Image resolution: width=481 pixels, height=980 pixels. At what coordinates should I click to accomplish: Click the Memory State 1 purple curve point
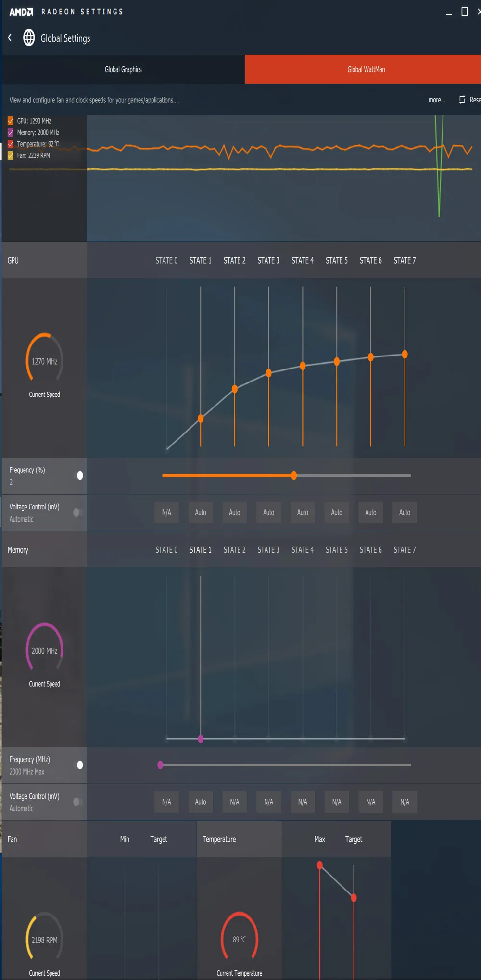click(201, 739)
